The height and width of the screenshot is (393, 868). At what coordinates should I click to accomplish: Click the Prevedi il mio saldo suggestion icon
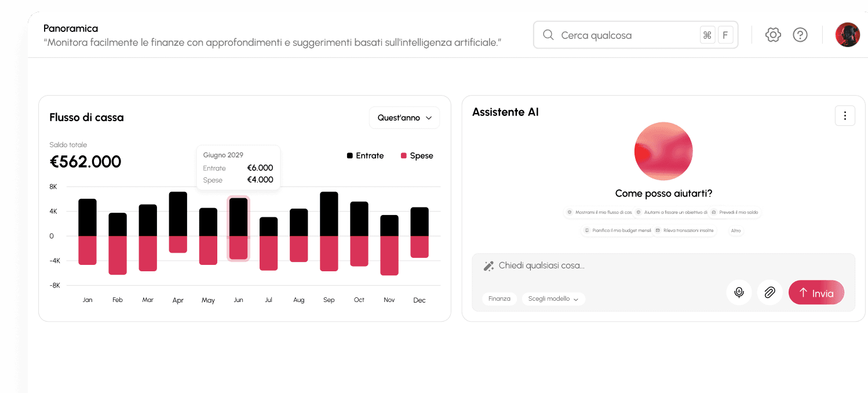[x=713, y=212]
